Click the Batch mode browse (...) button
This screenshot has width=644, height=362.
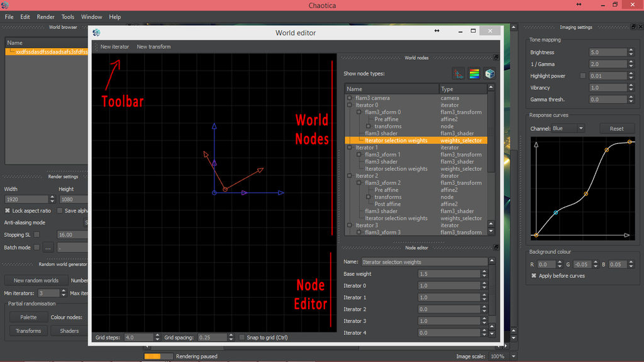[48, 248]
